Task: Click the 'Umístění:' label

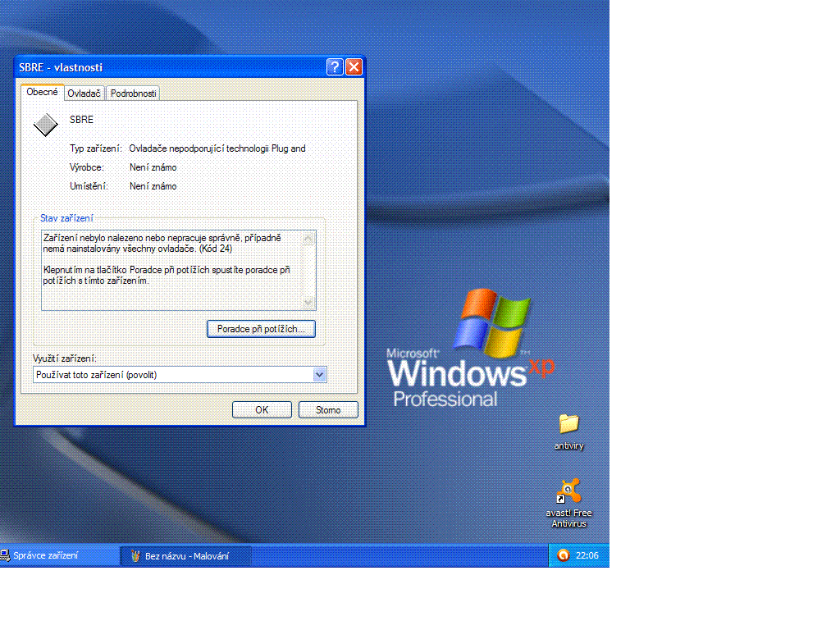Action: pos(89,186)
